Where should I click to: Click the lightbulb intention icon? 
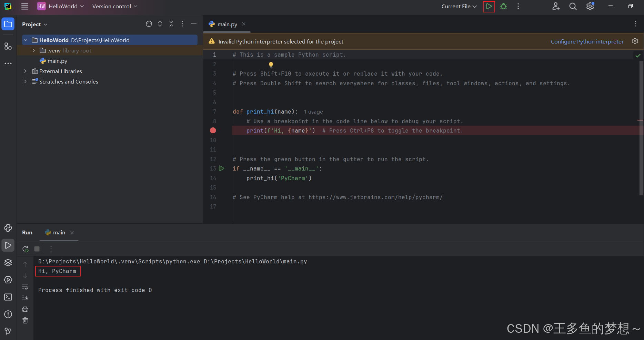tap(271, 65)
